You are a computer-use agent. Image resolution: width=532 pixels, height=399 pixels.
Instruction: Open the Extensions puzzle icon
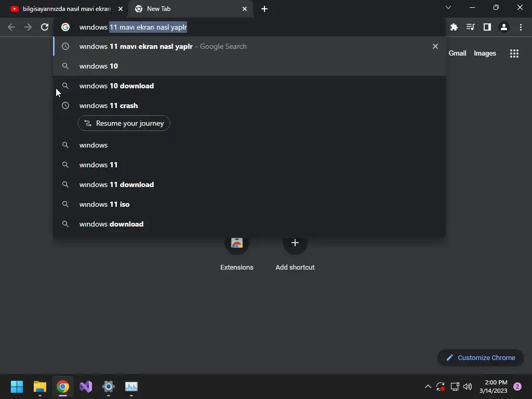[454, 27]
